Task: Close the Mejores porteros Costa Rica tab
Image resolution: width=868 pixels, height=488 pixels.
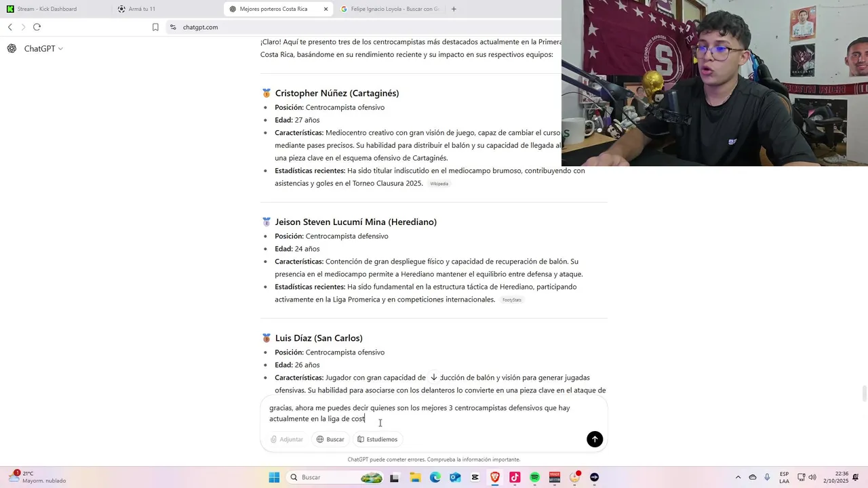Action: pyautogui.click(x=325, y=9)
